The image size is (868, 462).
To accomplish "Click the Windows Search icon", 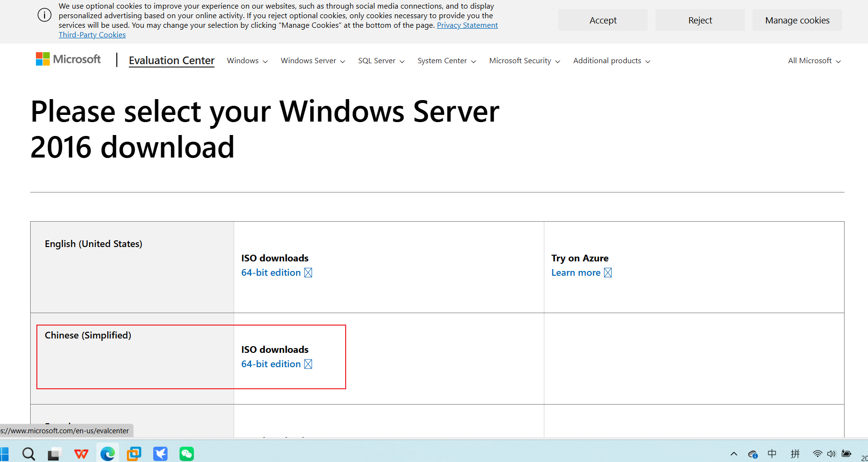I will [x=28, y=453].
